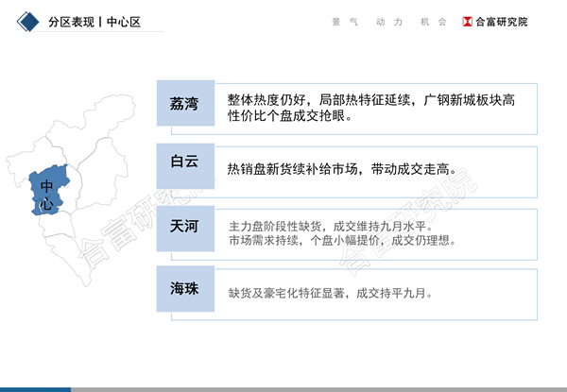Click the red 合富研究院 logo icon
The width and height of the screenshot is (567, 392).
pos(467,22)
